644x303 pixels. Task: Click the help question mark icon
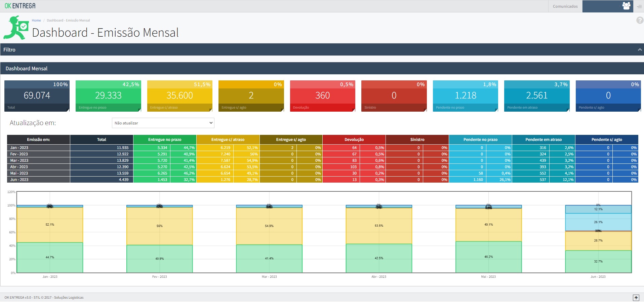pos(640,21)
